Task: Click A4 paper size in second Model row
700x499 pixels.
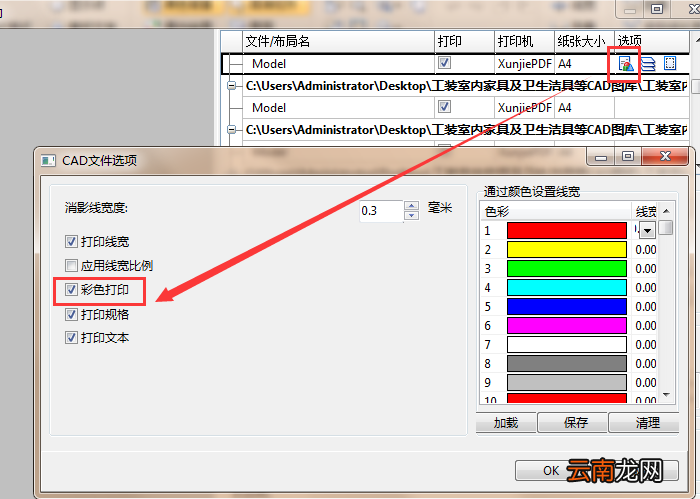Action: 584,108
